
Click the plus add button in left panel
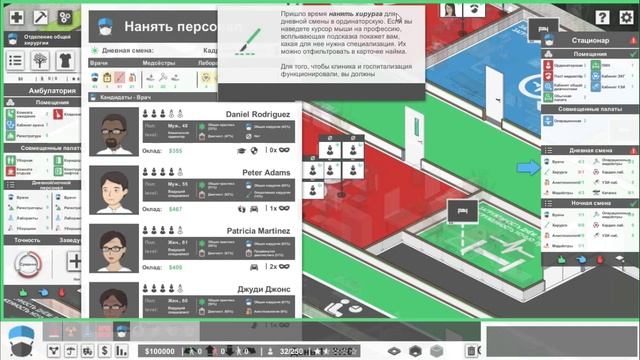(74, 261)
